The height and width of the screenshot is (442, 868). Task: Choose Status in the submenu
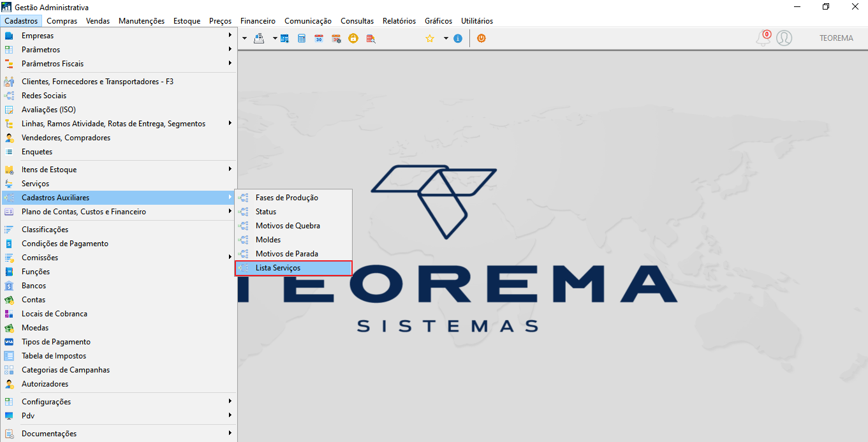[x=293, y=212]
